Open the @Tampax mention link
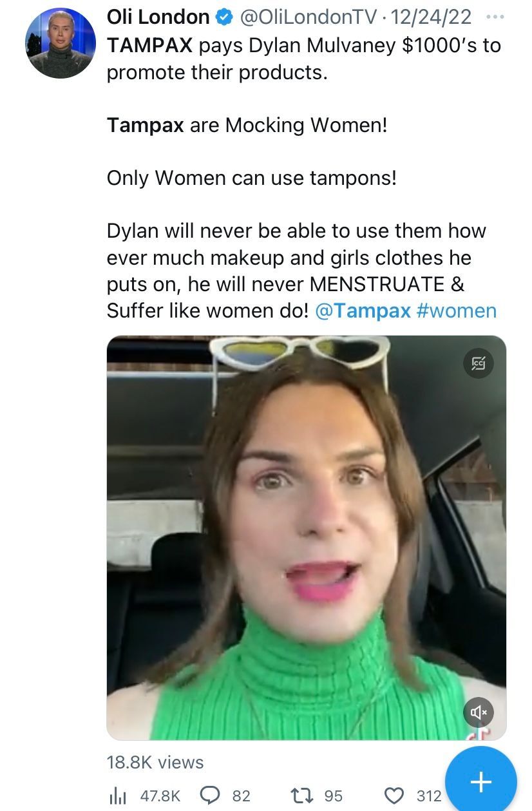 pyautogui.click(x=363, y=310)
